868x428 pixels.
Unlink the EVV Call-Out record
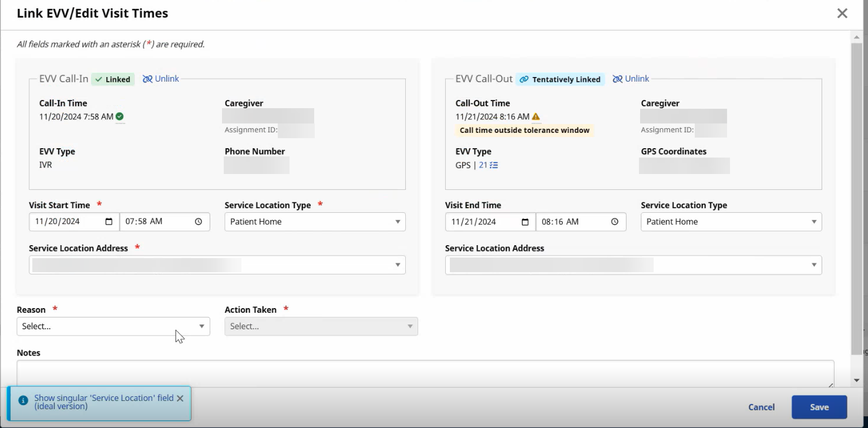click(631, 79)
